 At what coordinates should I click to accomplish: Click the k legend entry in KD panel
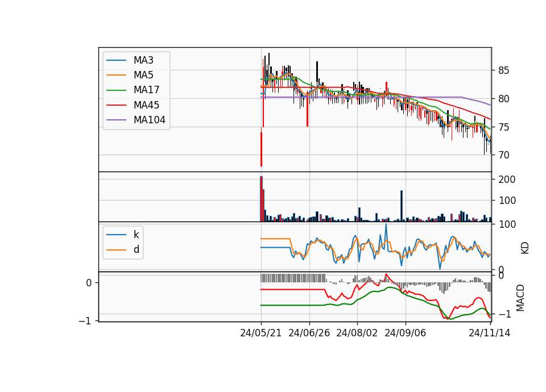tap(123, 235)
